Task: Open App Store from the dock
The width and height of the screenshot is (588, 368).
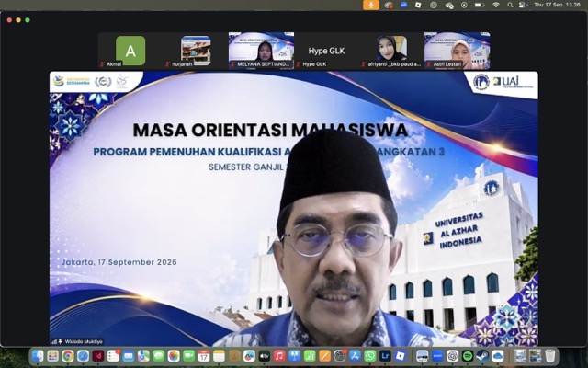Action: point(355,356)
